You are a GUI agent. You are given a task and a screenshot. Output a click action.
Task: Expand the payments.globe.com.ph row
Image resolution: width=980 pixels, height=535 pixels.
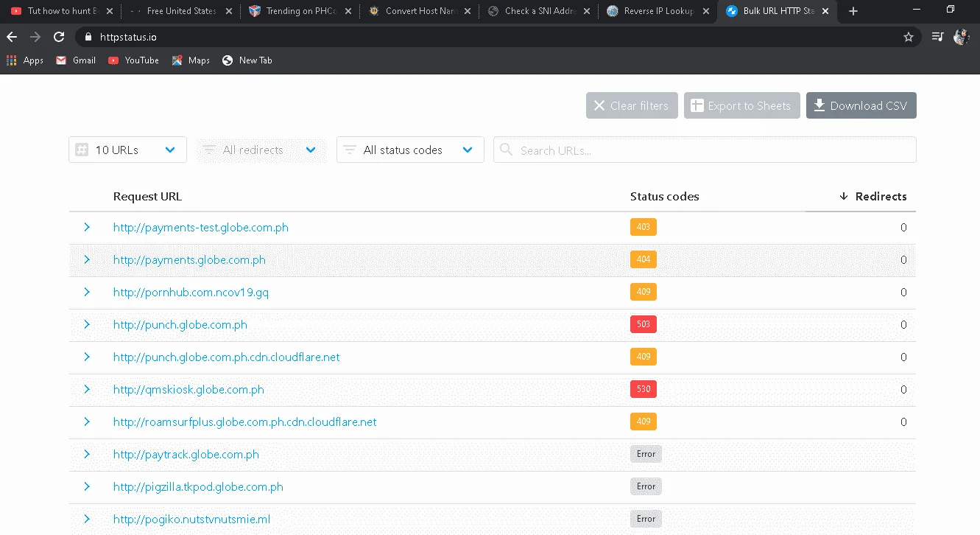click(x=87, y=260)
